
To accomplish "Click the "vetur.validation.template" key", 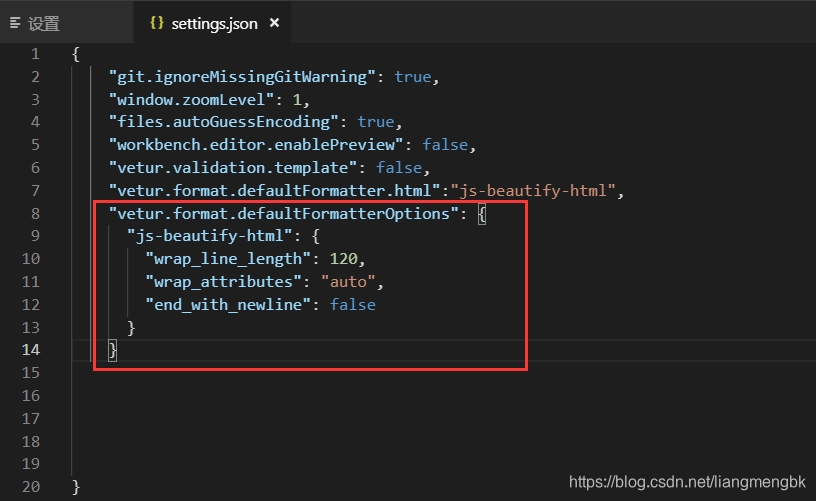I will [233, 168].
